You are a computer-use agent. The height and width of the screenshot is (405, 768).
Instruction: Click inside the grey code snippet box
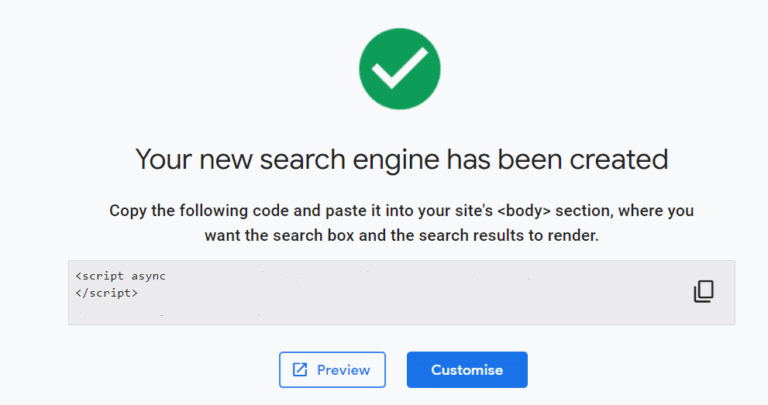click(400, 300)
